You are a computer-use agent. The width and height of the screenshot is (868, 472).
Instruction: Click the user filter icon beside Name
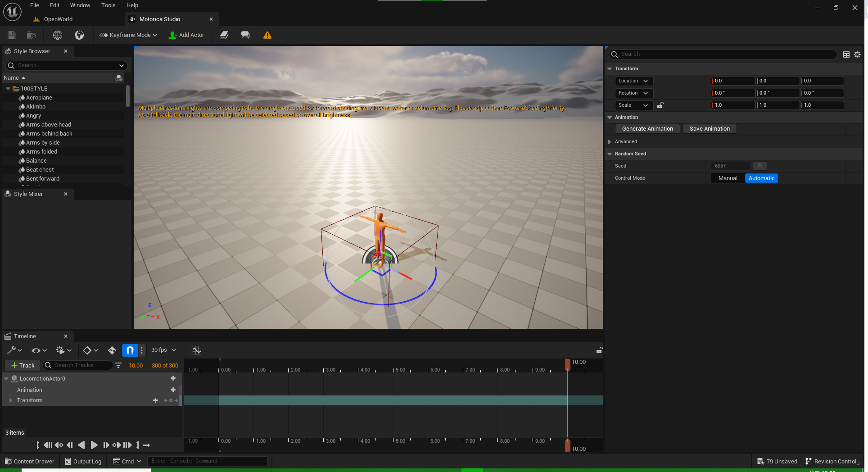119,78
